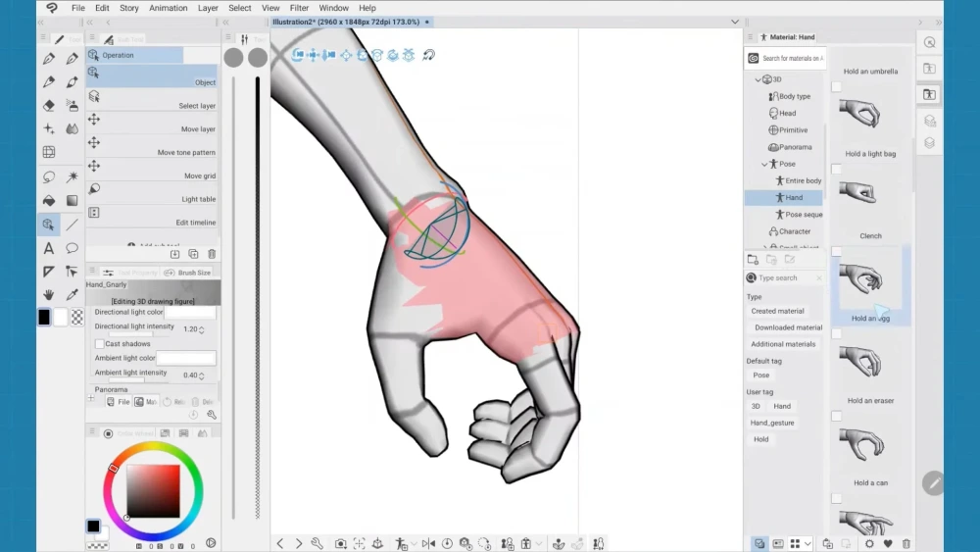Adjust Ambient light intensity stepper arrows
The image size is (980, 552).
point(201,376)
